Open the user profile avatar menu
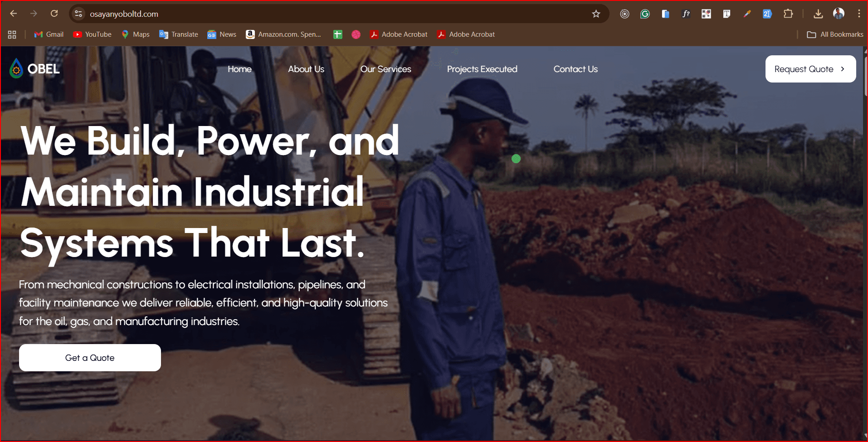 tap(839, 14)
